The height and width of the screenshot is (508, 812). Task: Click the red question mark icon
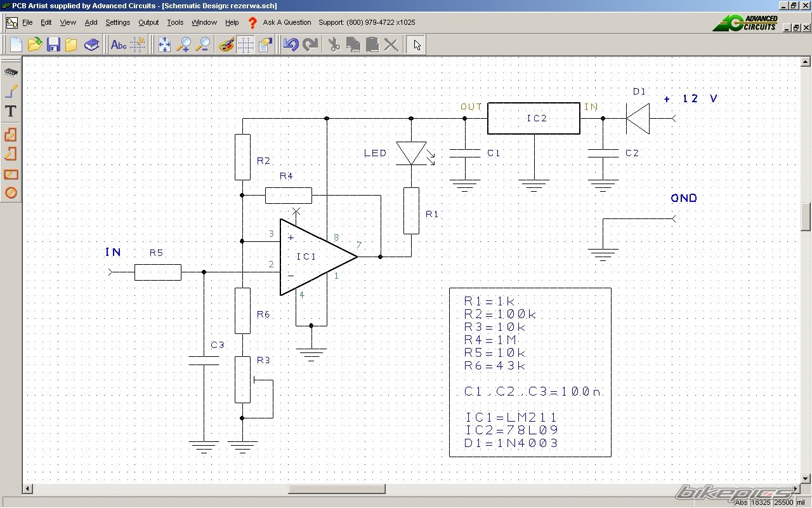[x=252, y=23]
